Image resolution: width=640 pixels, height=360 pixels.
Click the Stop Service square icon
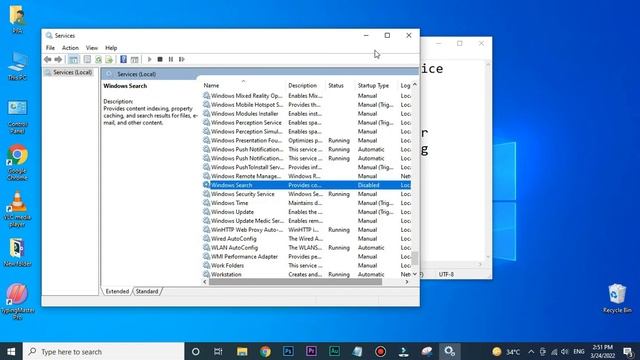tap(160, 60)
